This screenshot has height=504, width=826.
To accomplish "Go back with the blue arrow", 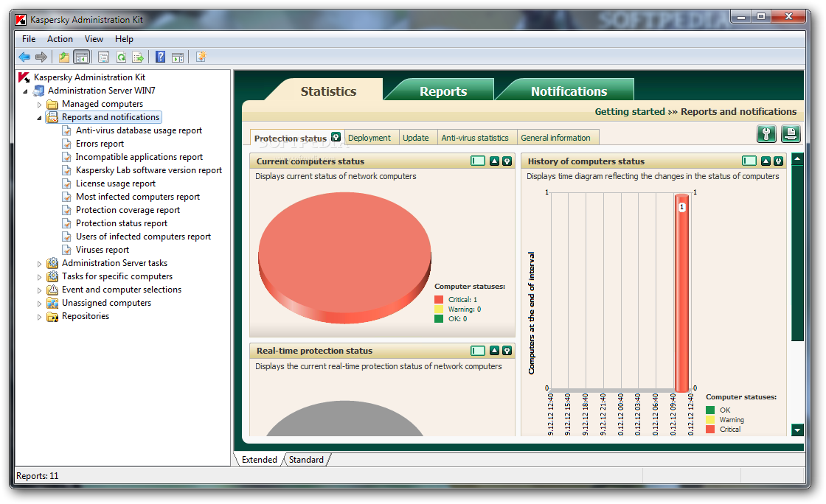I will [24, 57].
